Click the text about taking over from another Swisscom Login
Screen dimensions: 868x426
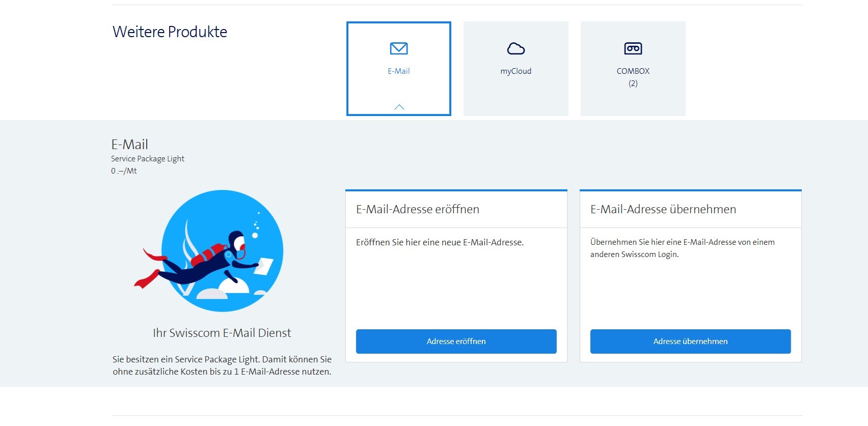pos(682,248)
